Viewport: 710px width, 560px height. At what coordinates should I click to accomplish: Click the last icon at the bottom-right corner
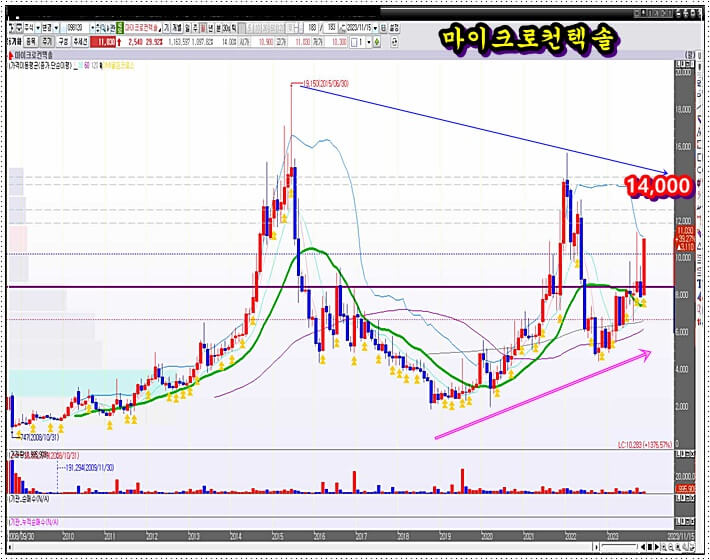(x=692, y=546)
